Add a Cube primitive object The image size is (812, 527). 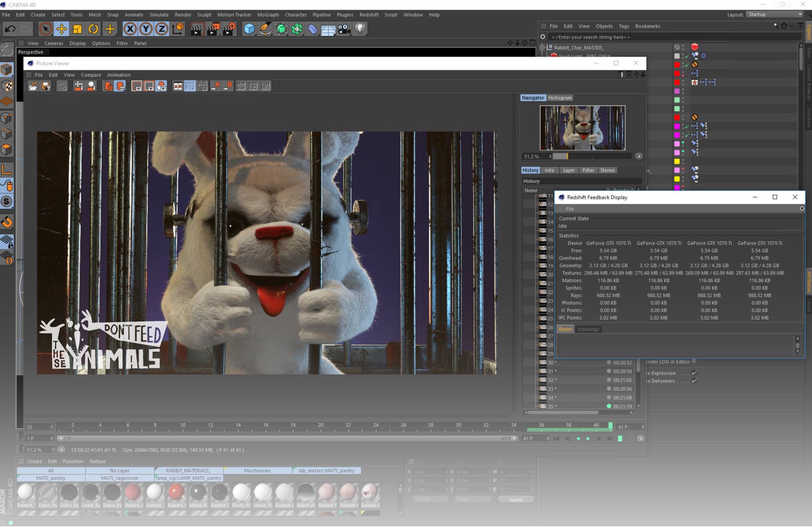(x=249, y=29)
